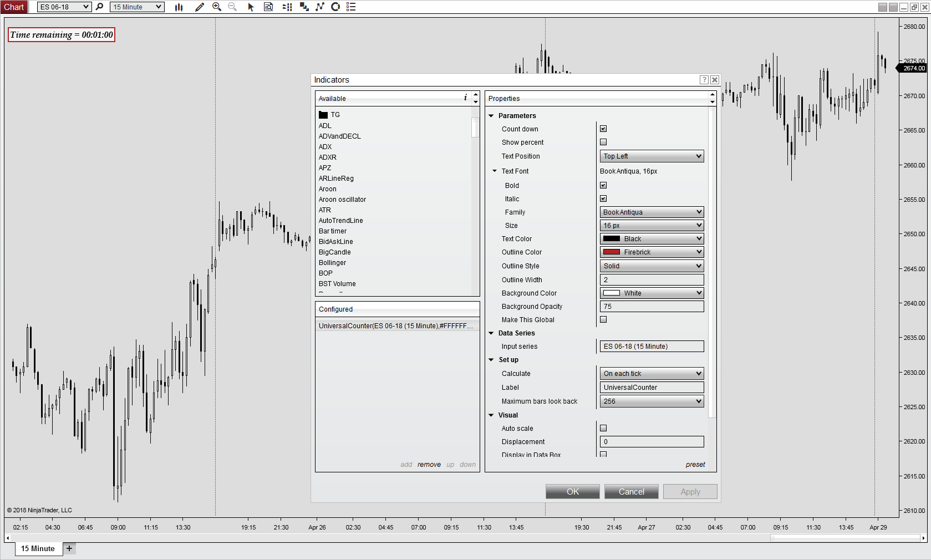This screenshot has height=560, width=931.
Task: Open the font Size dropdown
Action: coord(652,226)
